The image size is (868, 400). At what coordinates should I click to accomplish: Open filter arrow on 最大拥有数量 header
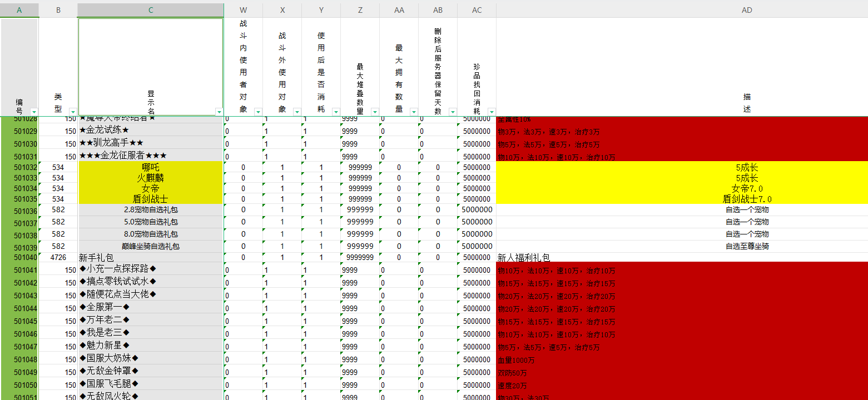pyautogui.click(x=413, y=112)
